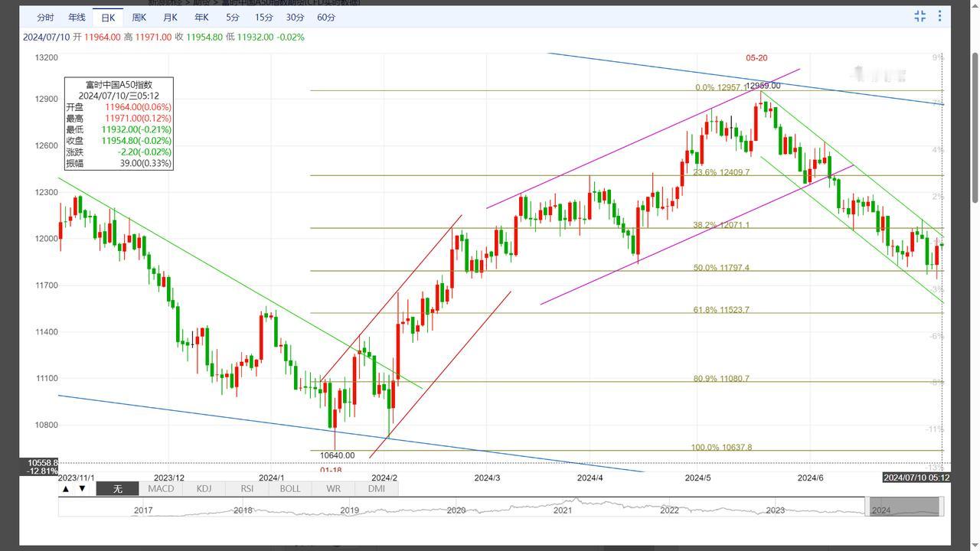This screenshot has width=980, height=551.
Task: Click the 50.0% 11797.4 Fibonacci label
Action: coord(721,269)
